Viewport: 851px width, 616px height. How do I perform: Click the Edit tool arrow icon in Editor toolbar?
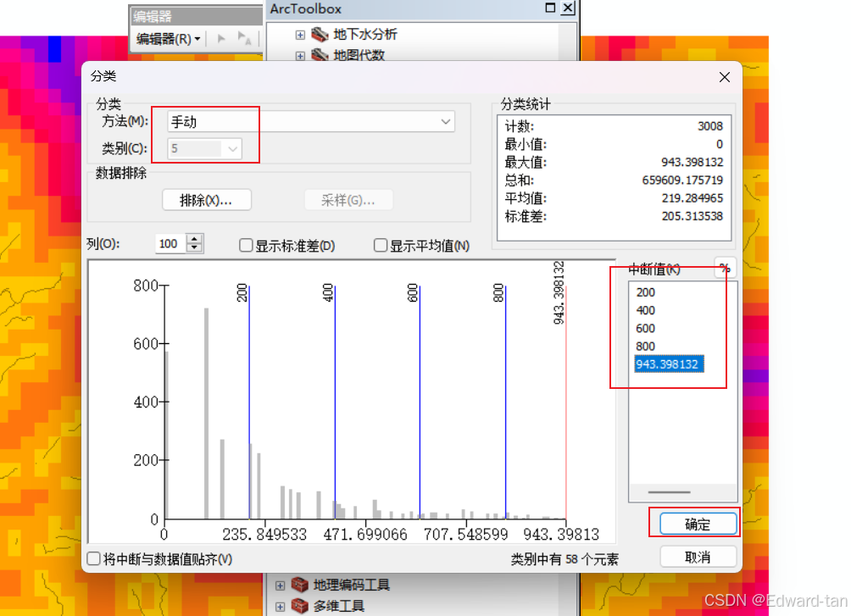coord(221,38)
